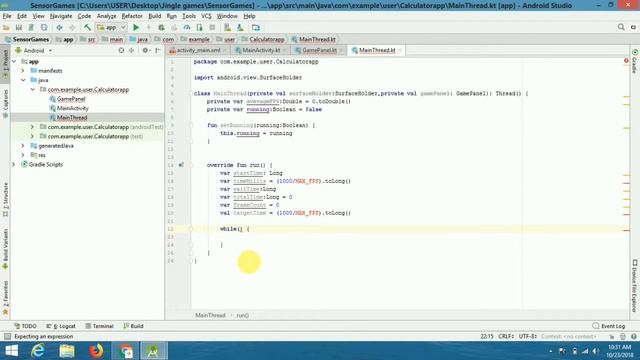Open the File menu
Screen dimensions: 640x360
click(x=7, y=16)
